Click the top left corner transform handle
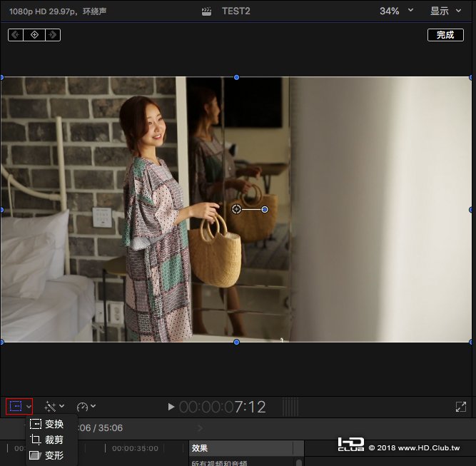This screenshot has width=476, height=466. click(1, 77)
